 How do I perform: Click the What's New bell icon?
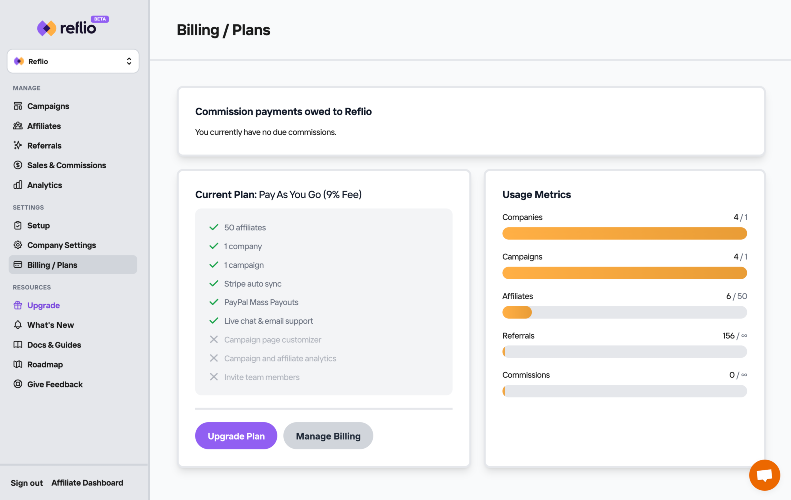[x=18, y=325]
